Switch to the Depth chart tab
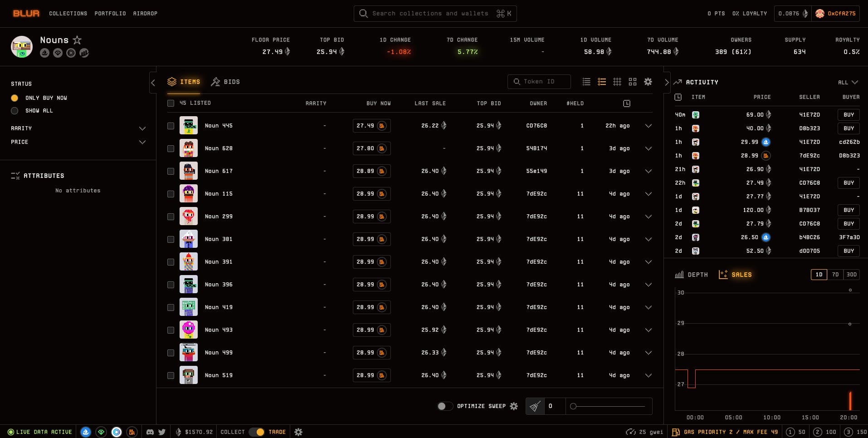Viewport: 868px width, 438px height. [691, 275]
